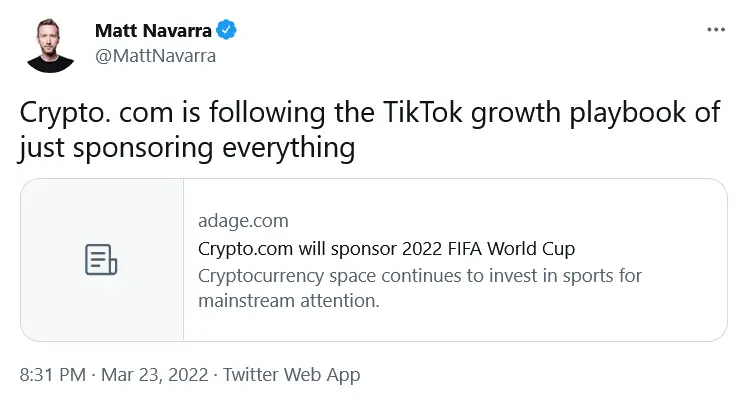Open the Twitter Web App source link

click(x=291, y=375)
